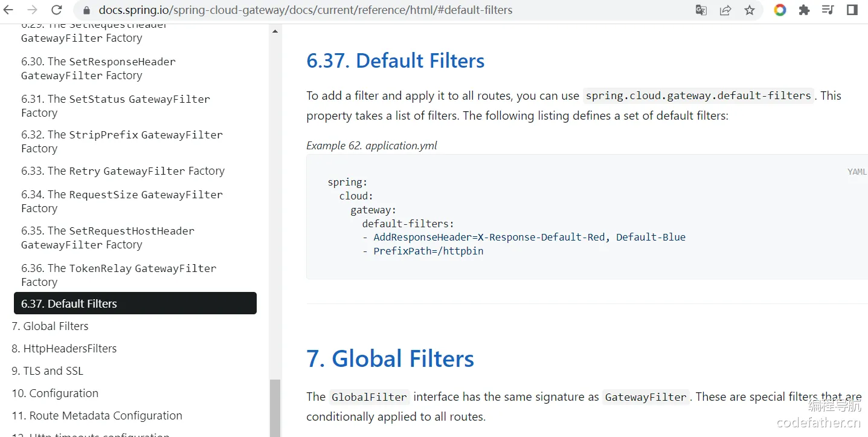Go to 6.32 StripPrefix GatewayFilter Factory
Screen dimensions: 868x437
[122, 141]
